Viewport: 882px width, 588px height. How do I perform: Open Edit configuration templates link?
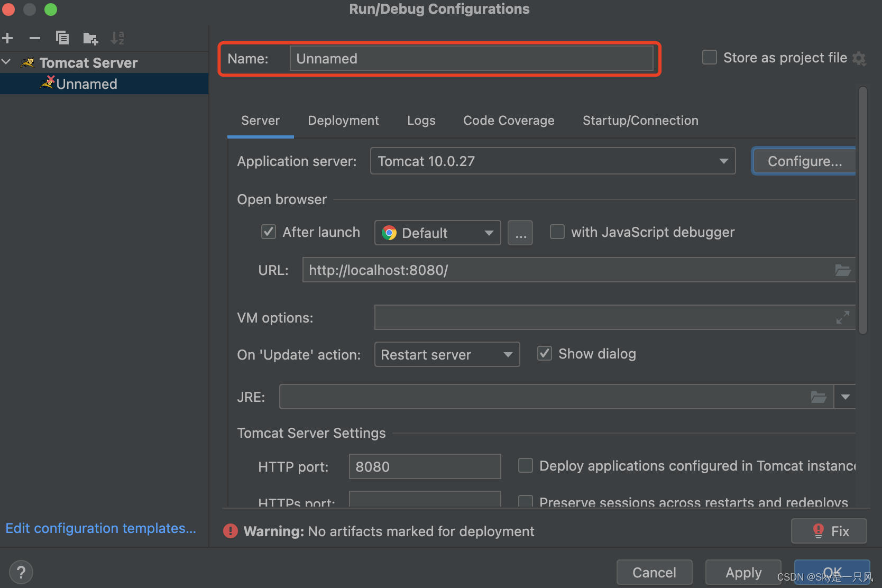(101, 528)
